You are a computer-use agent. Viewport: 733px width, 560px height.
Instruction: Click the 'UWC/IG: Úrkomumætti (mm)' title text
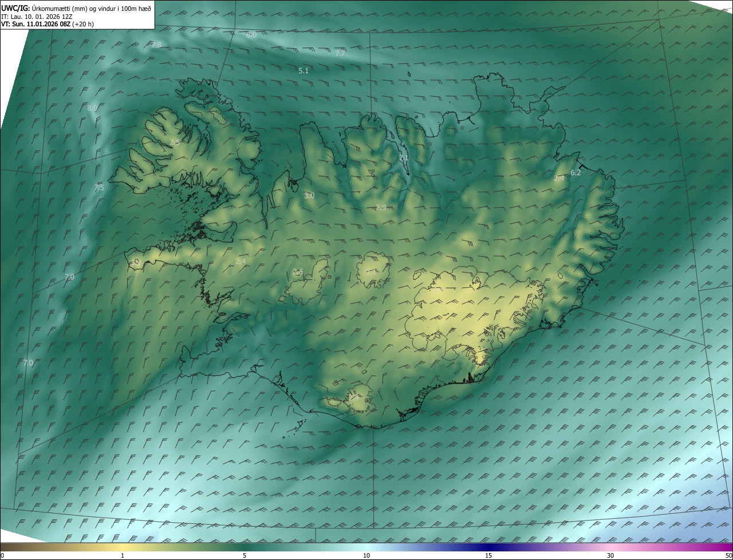click(x=45, y=8)
